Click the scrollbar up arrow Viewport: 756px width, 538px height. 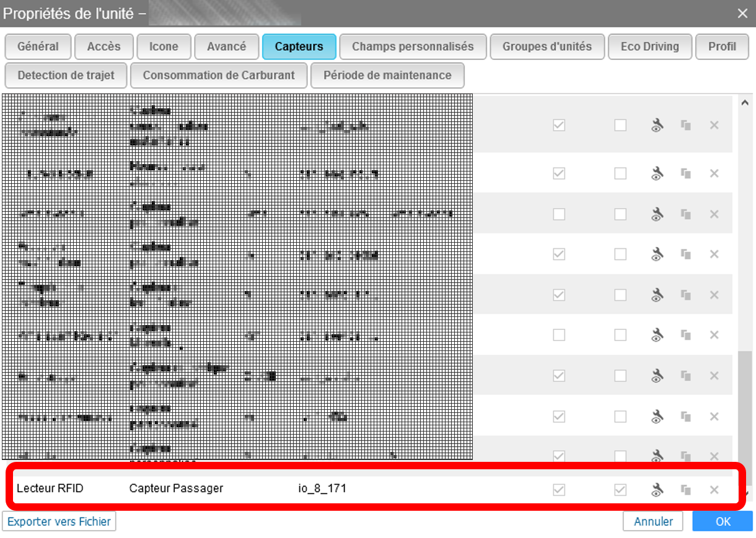click(745, 103)
